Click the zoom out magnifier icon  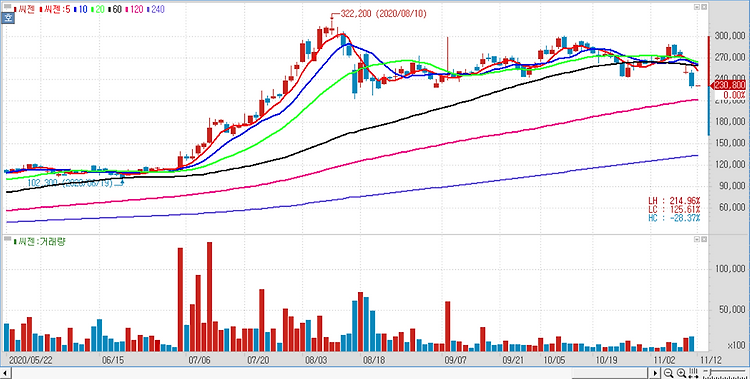[668, 373]
